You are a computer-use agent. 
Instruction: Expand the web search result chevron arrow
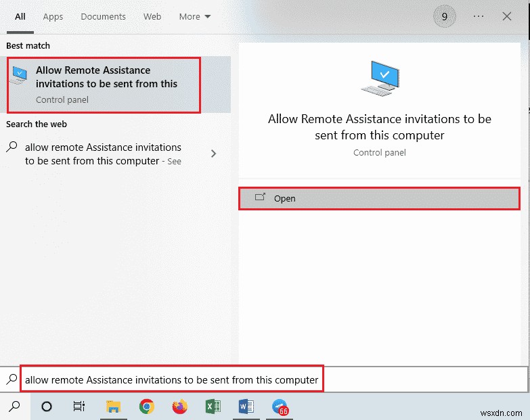(x=213, y=154)
